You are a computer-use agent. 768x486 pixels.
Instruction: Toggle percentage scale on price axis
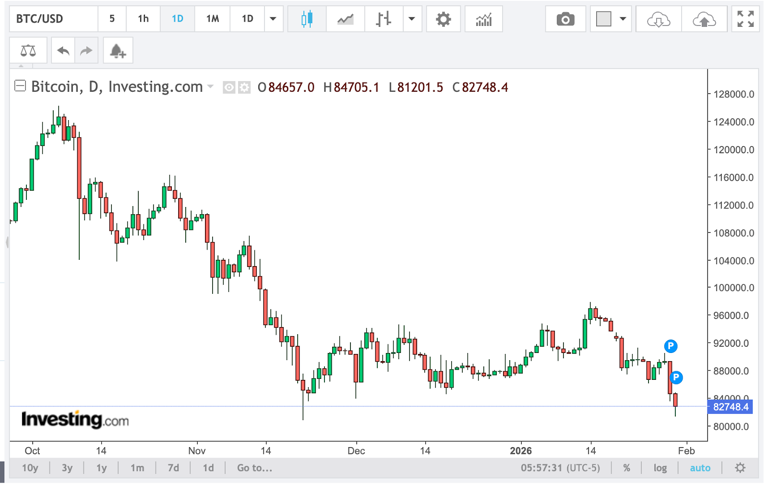coord(626,468)
